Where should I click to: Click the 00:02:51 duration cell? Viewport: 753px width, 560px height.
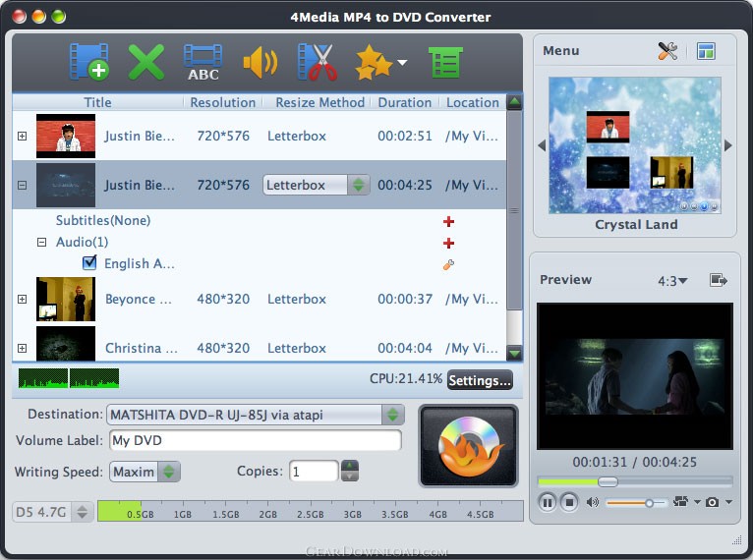tap(404, 136)
